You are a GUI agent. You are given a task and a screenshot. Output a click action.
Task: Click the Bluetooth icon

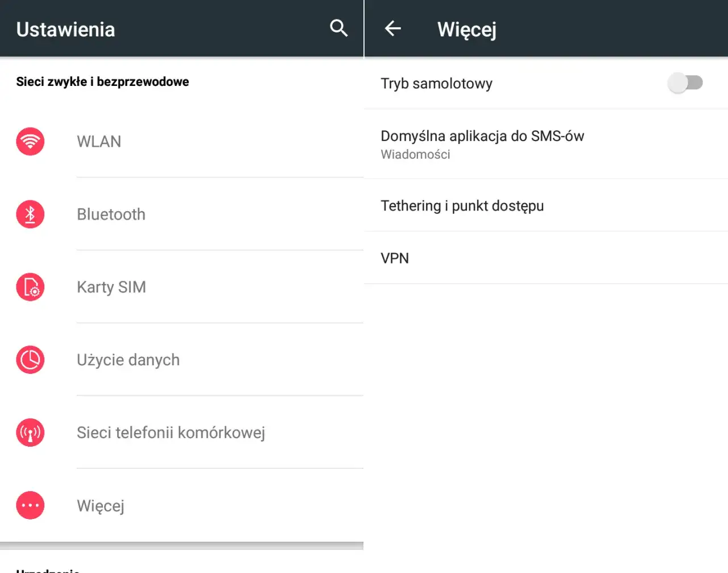pos(30,215)
